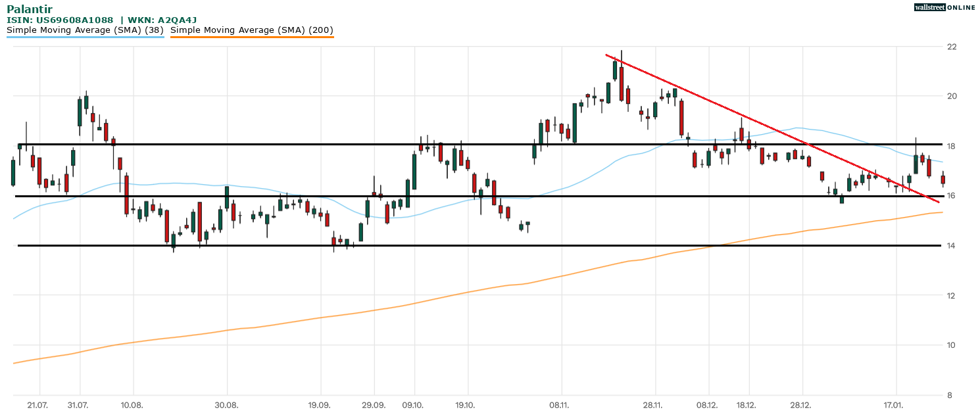The width and height of the screenshot is (980, 409).
Task: Click the 19.09. date on the time axis
Action: tap(320, 404)
